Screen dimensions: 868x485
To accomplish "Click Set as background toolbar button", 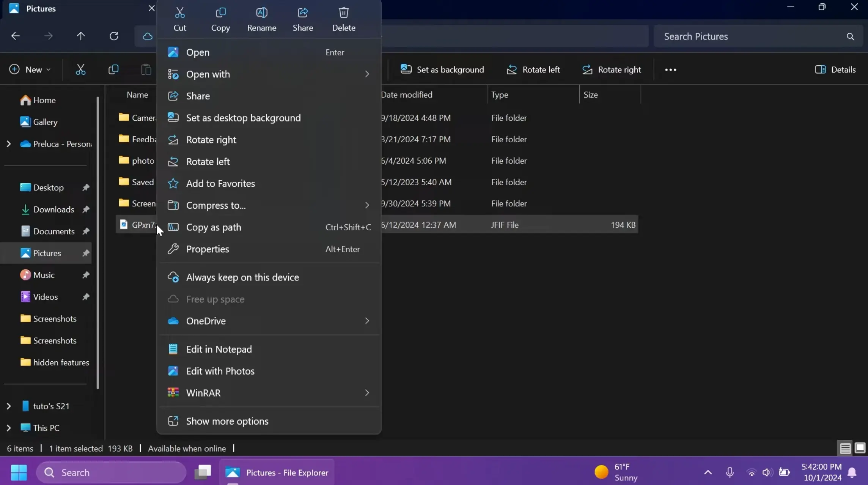I will pos(442,69).
